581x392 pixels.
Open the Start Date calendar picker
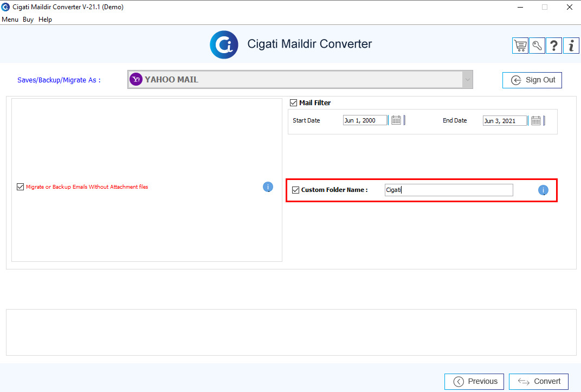(x=396, y=120)
